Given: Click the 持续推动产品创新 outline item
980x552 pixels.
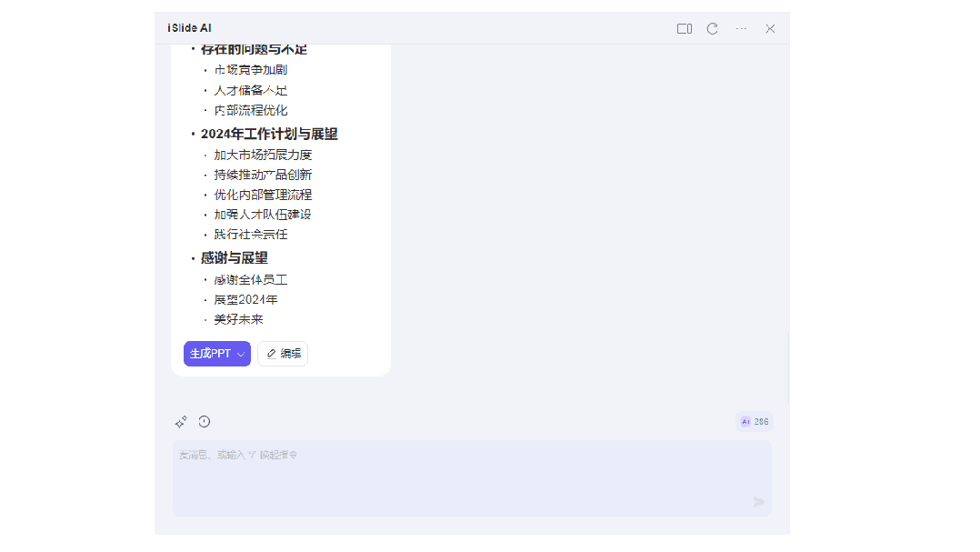Looking at the screenshot, I should 264,175.
